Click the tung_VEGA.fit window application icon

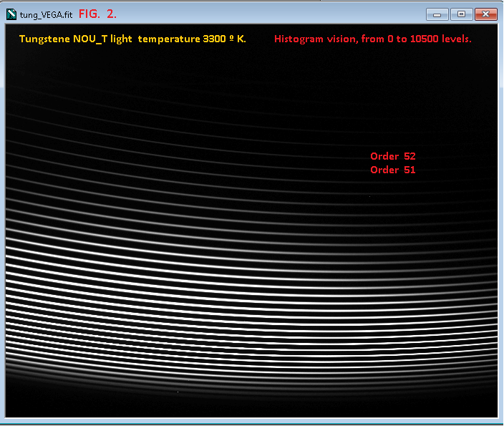(x=11, y=14)
